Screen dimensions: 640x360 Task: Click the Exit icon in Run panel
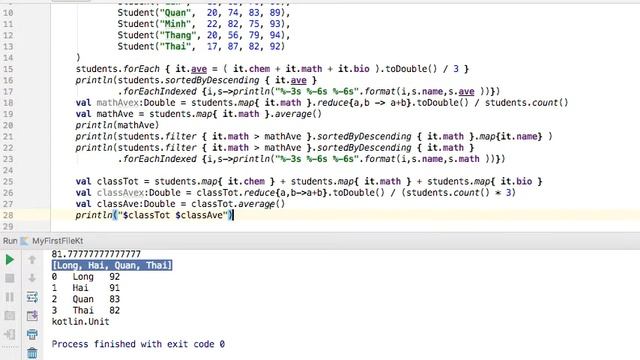pos(9,334)
